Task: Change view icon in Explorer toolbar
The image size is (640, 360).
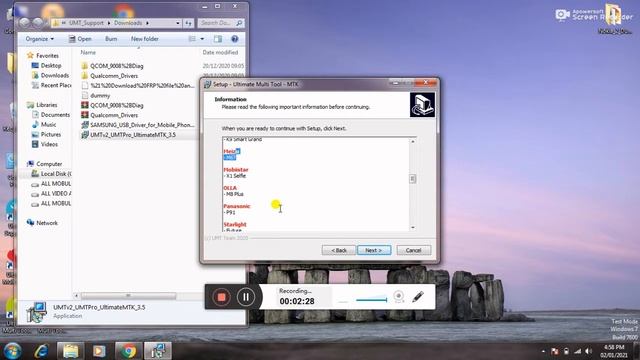Action: [192, 39]
